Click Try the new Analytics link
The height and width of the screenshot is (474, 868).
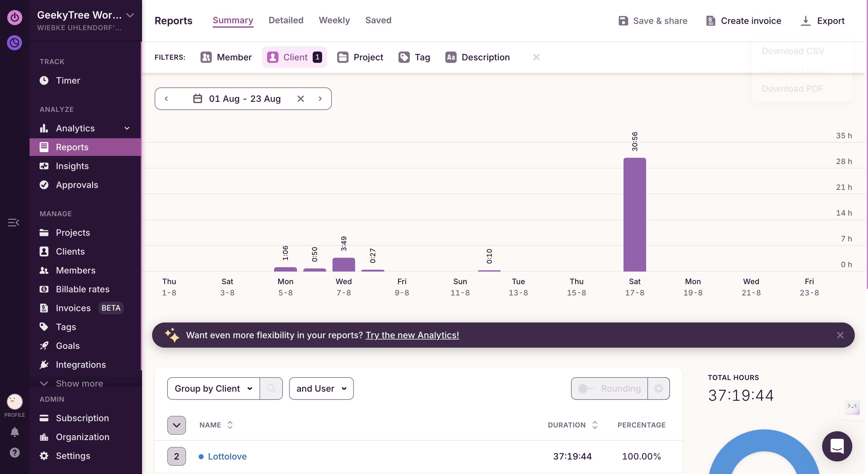(x=412, y=335)
